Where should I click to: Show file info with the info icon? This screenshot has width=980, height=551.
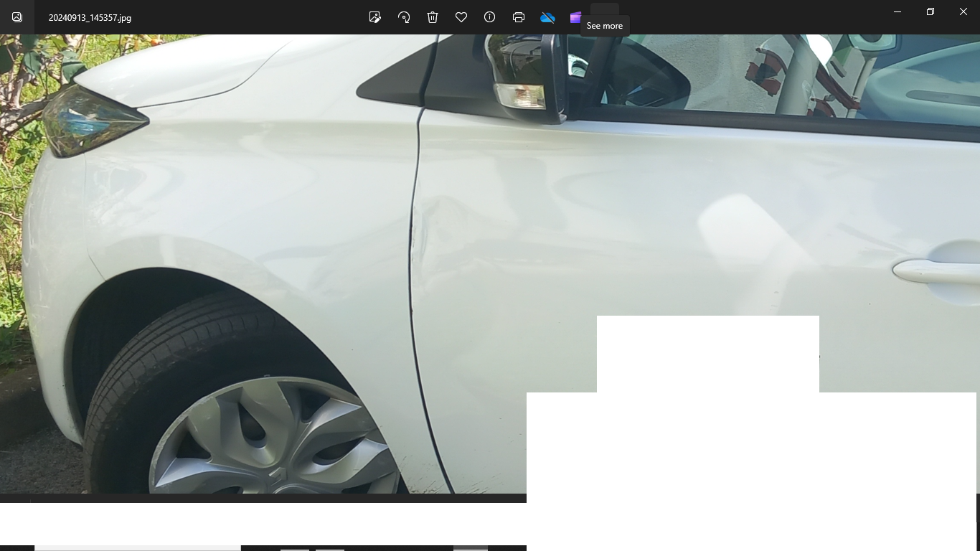pyautogui.click(x=490, y=17)
